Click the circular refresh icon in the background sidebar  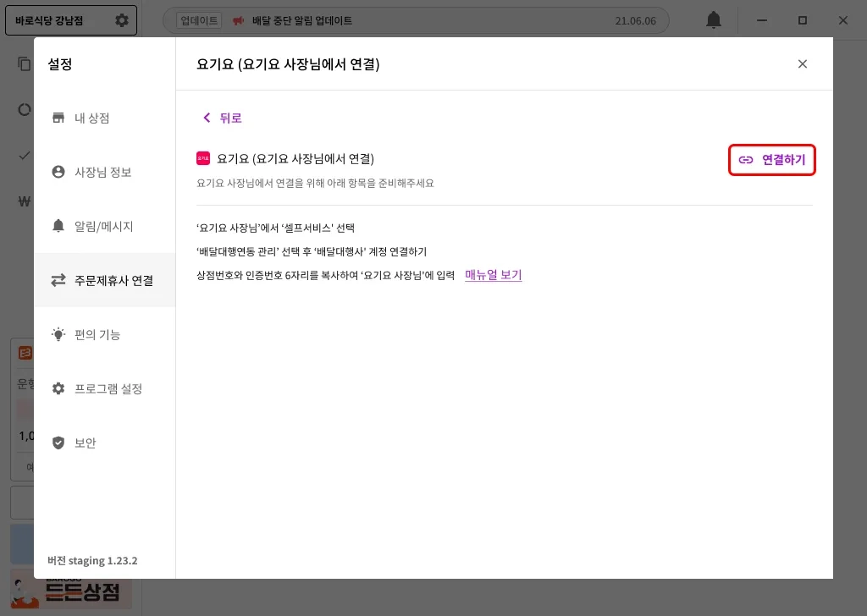(x=25, y=110)
